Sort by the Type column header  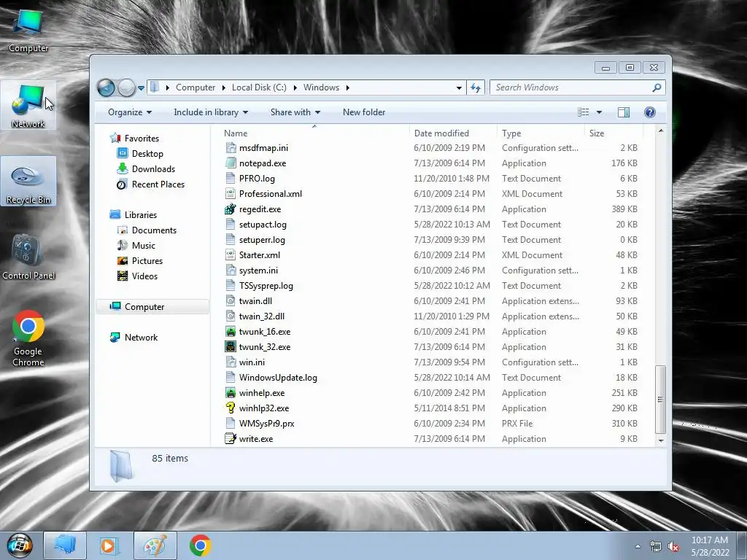point(541,133)
